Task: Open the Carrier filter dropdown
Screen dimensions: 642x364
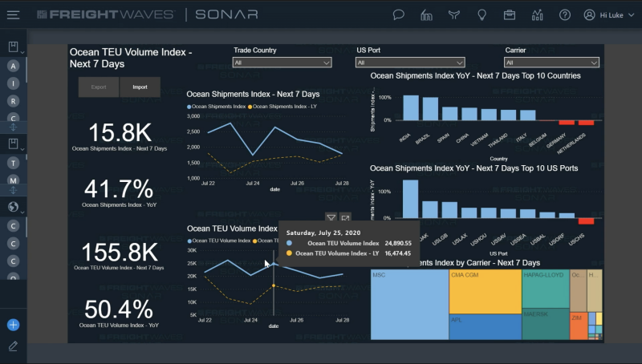Action: point(551,63)
